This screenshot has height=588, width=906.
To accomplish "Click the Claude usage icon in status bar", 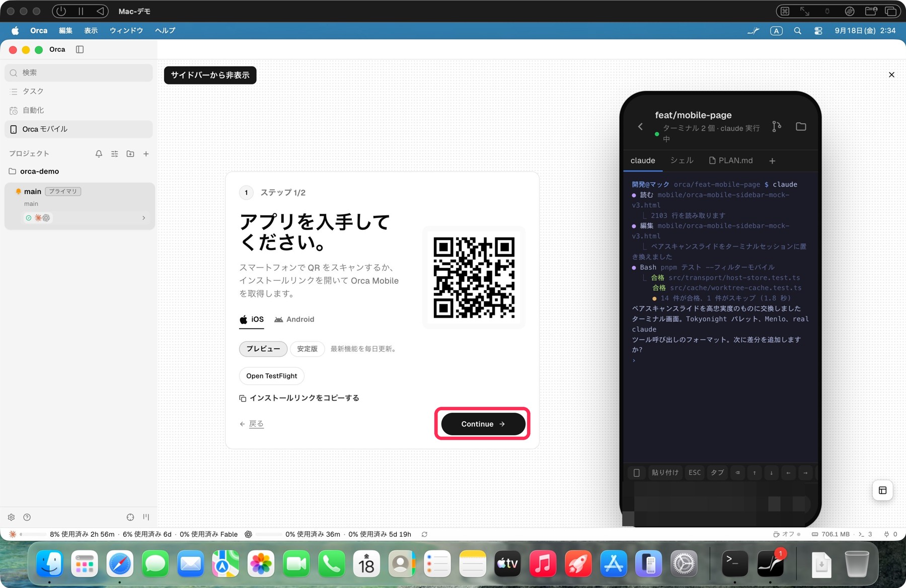I will click(13, 534).
